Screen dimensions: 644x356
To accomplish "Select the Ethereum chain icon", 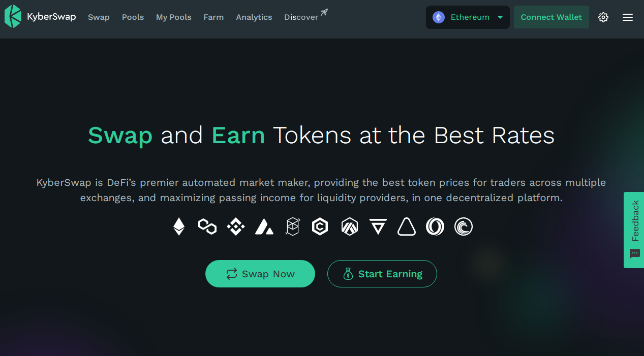I will coord(179,226).
